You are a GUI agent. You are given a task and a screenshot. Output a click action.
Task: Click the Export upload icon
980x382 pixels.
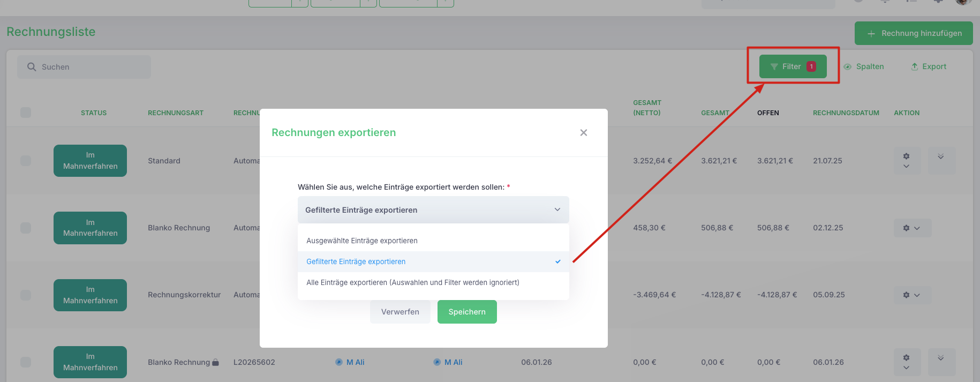(x=915, y=66)
